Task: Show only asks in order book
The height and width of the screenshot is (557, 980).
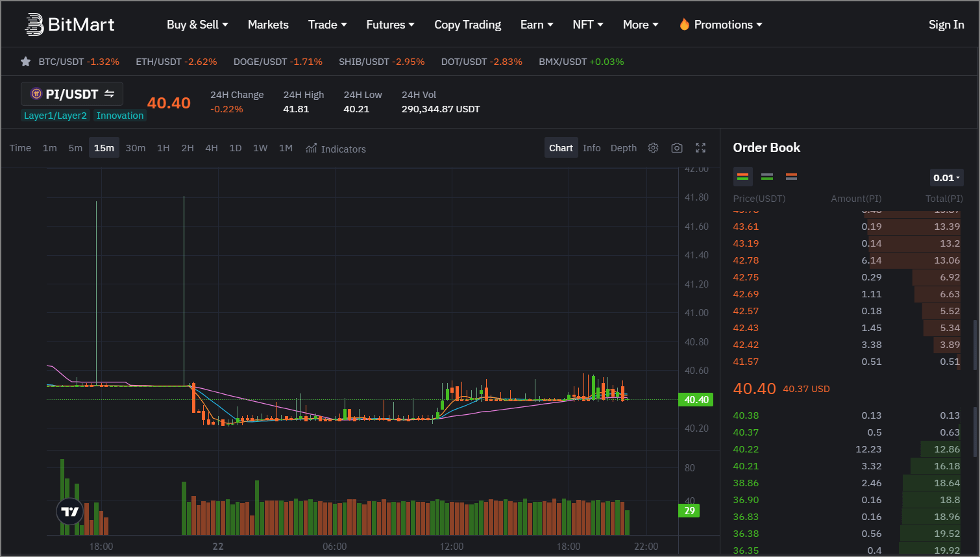Action: coord(791,177)
